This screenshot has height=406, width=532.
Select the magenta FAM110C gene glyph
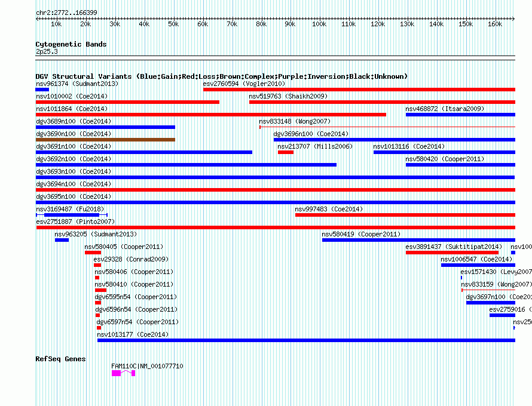pos(124,373)
